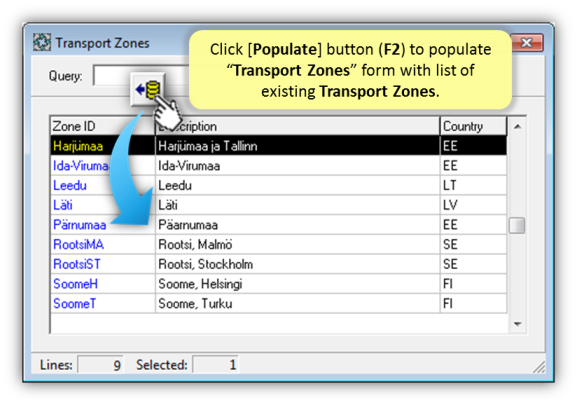Open the SoomeH zone entry
This screenshot has width=577, height=405.
click(x=75, y=284)
